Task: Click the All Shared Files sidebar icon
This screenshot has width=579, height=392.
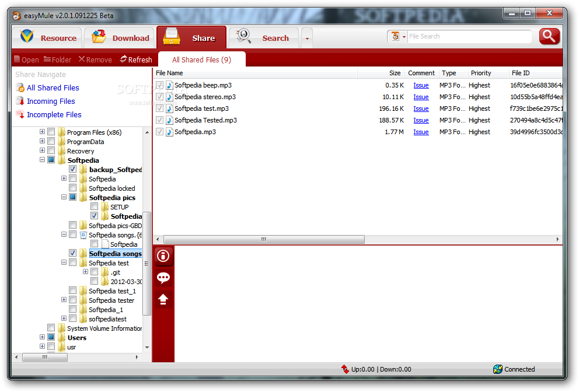Action: 20,88
